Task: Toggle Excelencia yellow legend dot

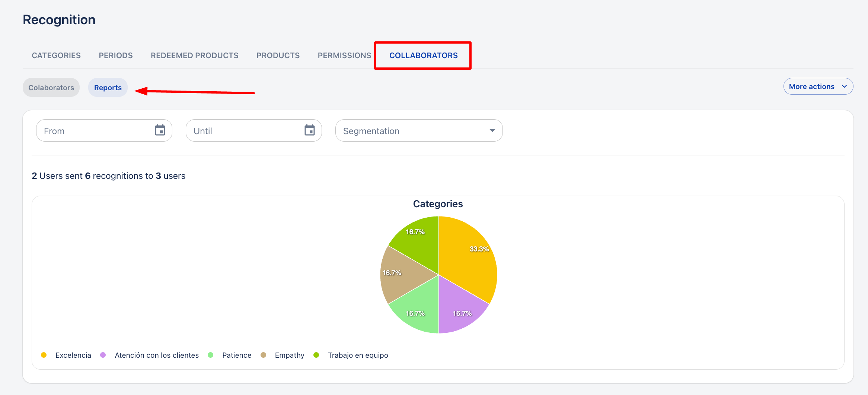Action: coord(44,355)
